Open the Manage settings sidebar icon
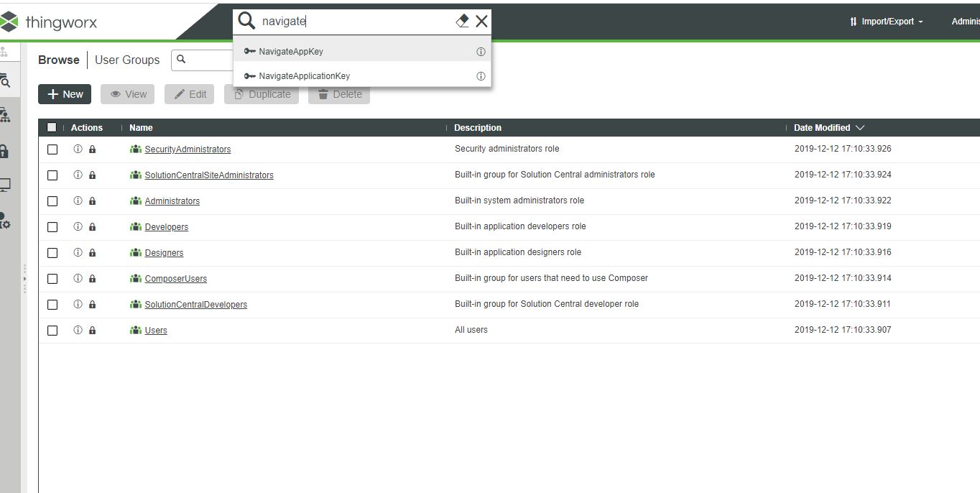 pyautogui.click(x=5, y=221)
